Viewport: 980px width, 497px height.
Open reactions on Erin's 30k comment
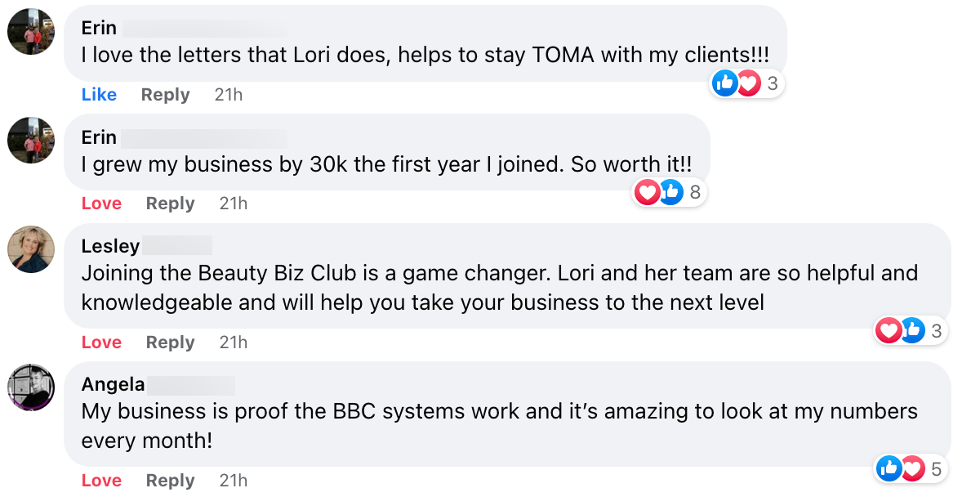pos(660,193)
